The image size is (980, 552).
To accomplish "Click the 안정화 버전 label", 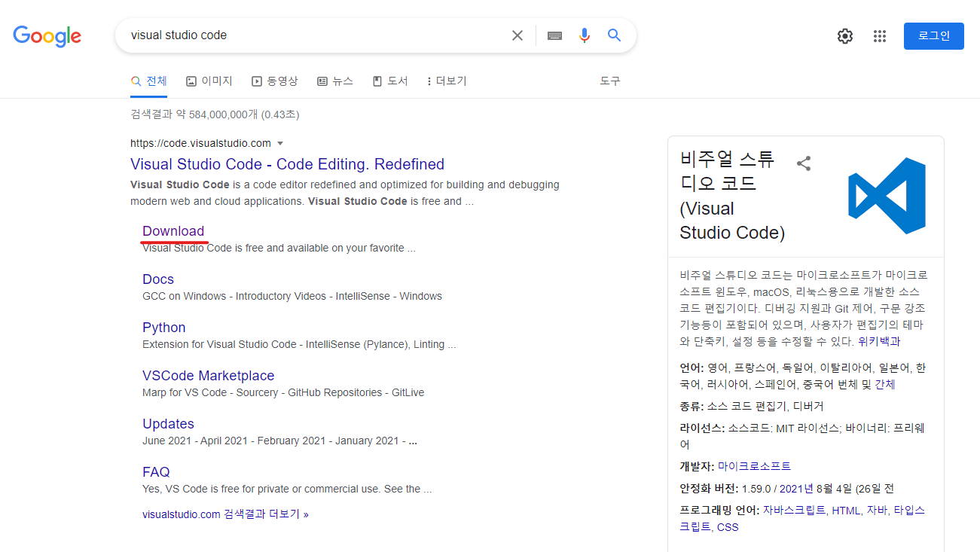I will point(709,489).
